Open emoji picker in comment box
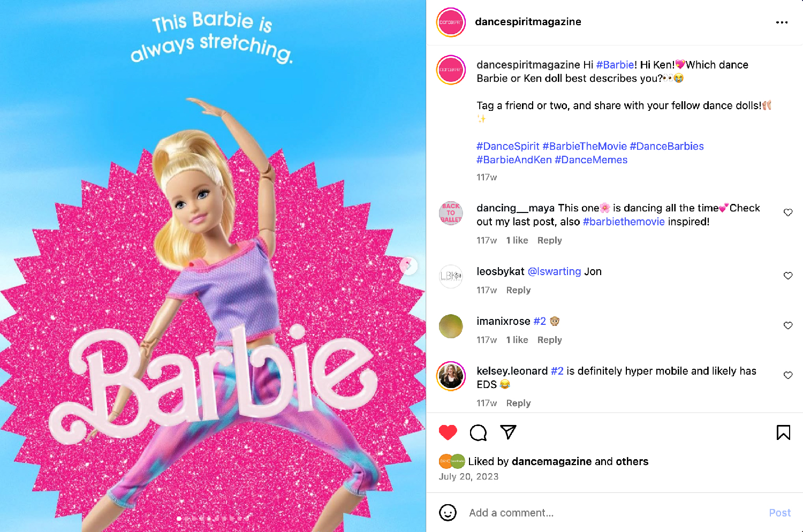803x532 pixels. pos(448,513)
